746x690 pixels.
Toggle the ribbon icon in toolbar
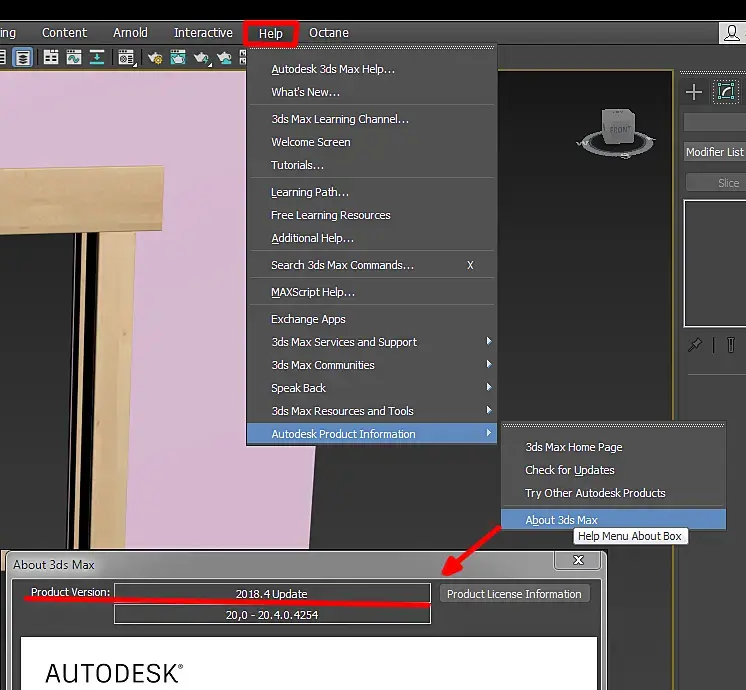(51, 58)
